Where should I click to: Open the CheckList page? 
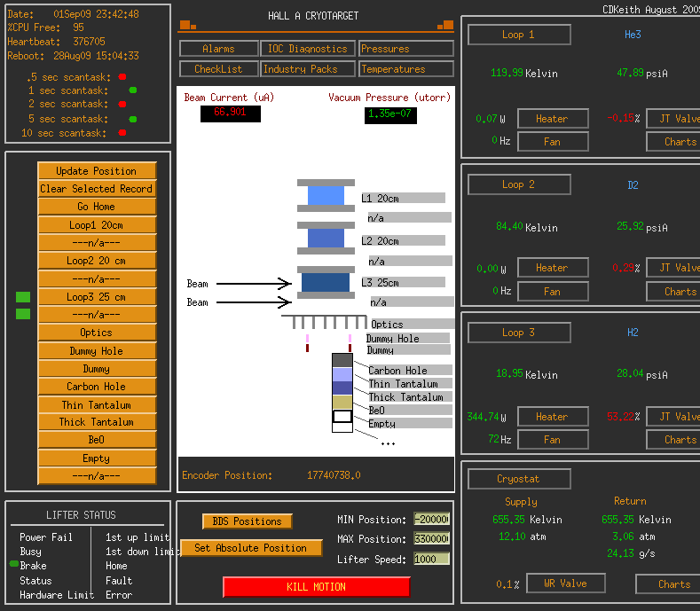[x=219, y=69]
